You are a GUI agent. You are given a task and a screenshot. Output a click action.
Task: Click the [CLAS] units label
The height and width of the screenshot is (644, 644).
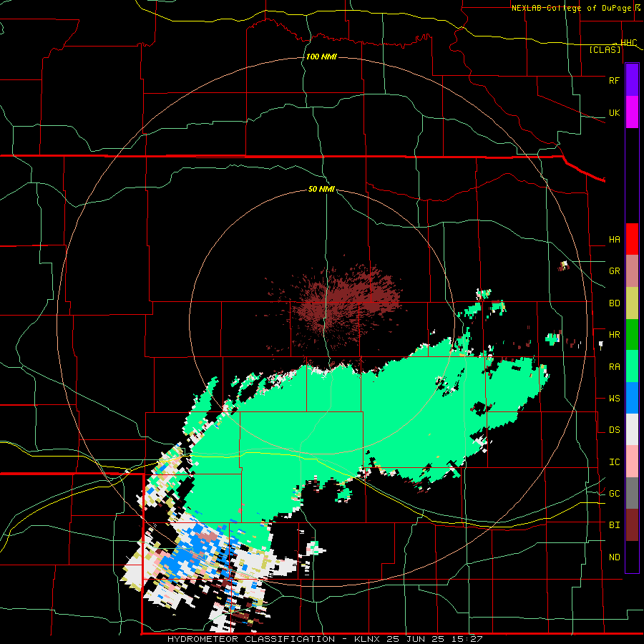pos(605,49)
